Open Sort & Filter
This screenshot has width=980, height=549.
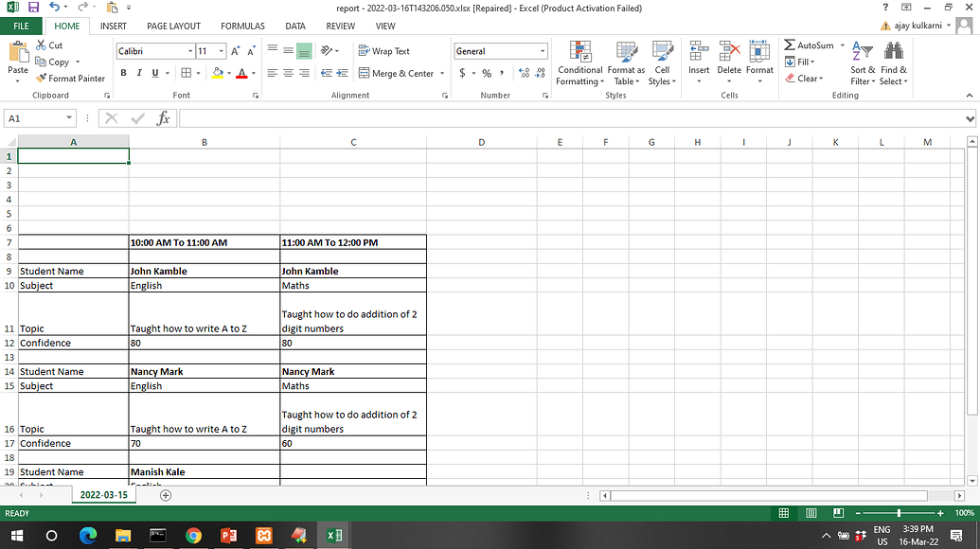(862, 63)
